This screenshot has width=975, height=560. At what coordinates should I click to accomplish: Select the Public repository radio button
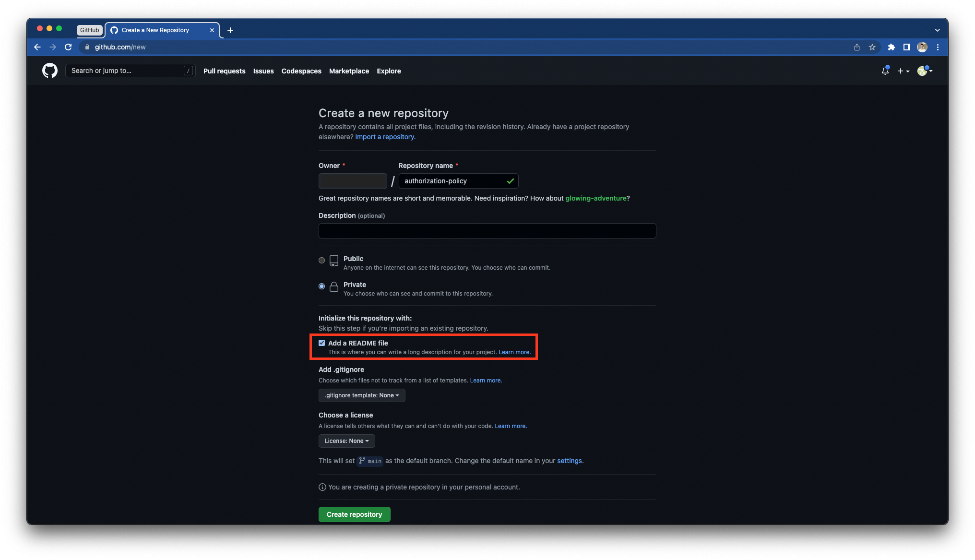tap(321, 260)
